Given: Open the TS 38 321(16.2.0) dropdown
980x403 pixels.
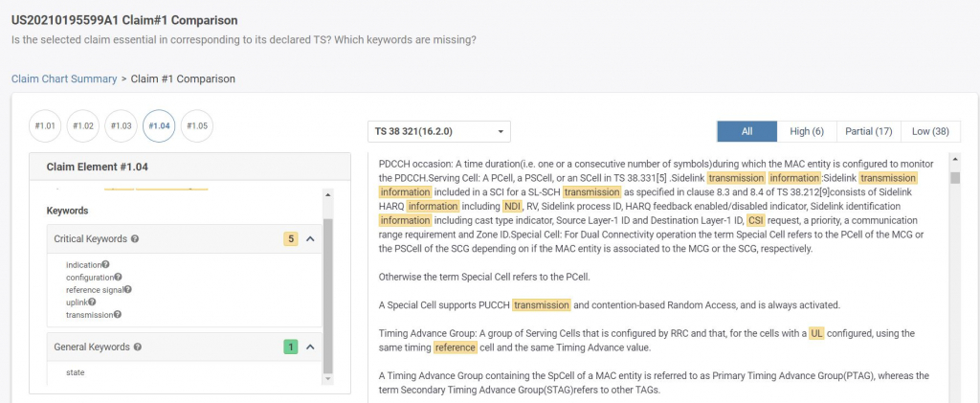Looking at the screenshot, I should [439, 131].
